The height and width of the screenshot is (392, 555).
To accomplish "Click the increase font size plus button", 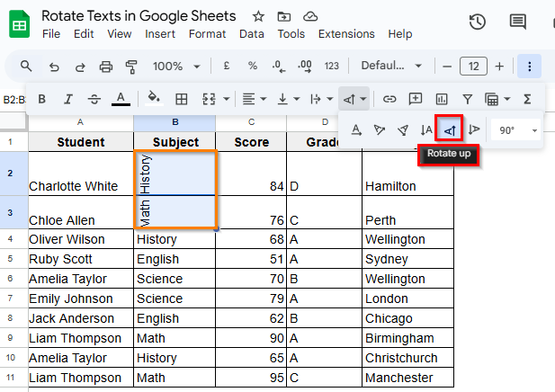I will pos(499,66).
